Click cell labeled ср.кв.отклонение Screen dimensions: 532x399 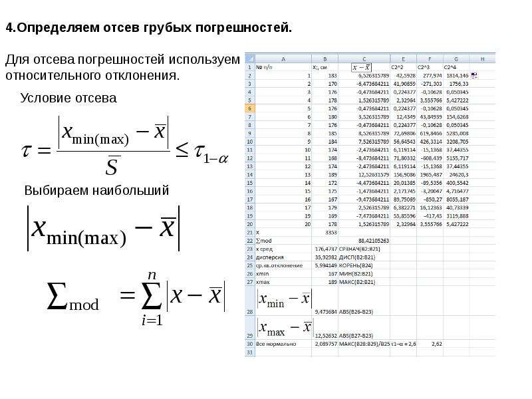pos(283,265)
